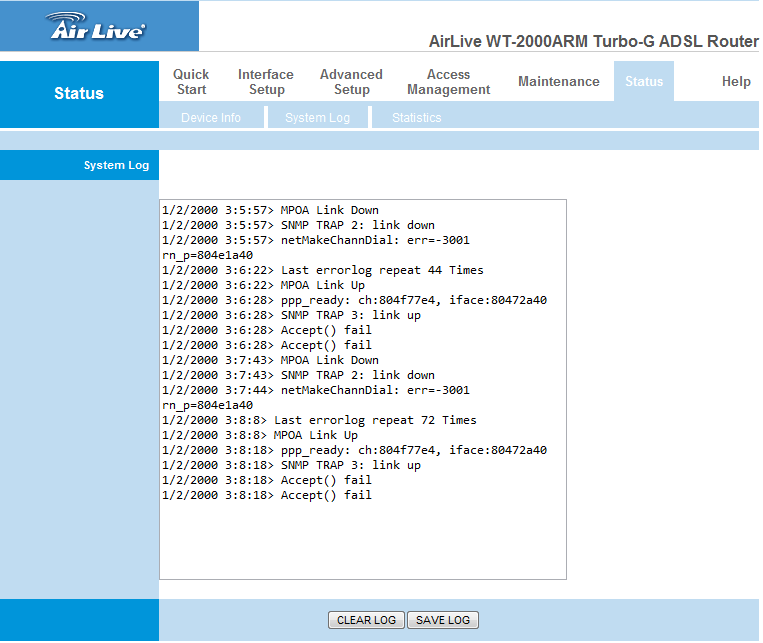Open the Help tab
Image resolution: width=763 pixels, height=643 pixels.
pos(736,81)
